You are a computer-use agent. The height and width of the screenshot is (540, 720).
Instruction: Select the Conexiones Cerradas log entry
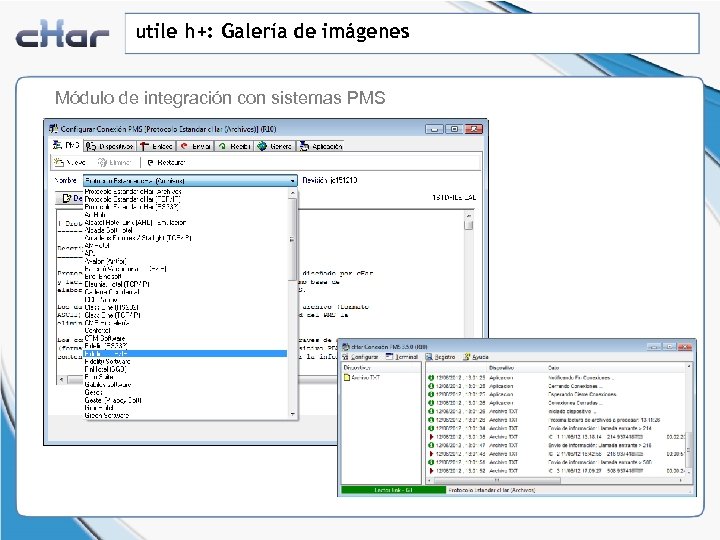point(557,403)
